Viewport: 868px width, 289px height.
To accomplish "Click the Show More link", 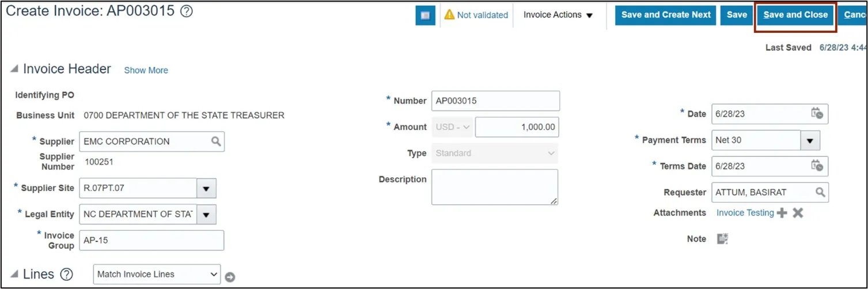I will click(x=146, y=70).
